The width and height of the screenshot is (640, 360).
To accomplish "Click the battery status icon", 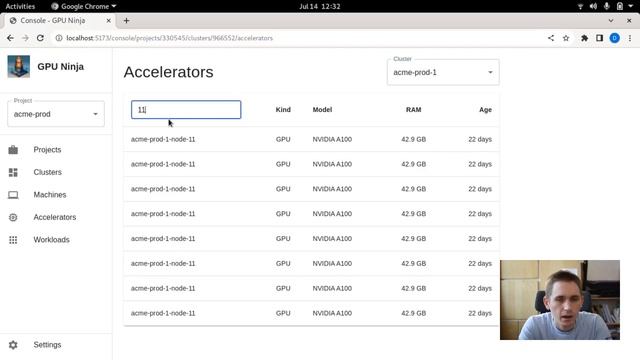I will point(620,6).
